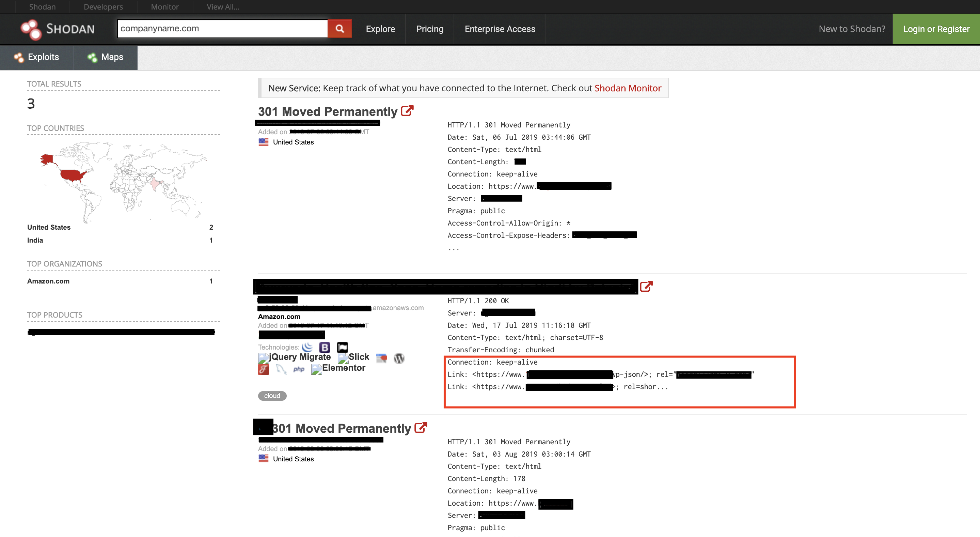The image size is (980, 537).
Task: Open the Pricing page
Action: (430, 29)
